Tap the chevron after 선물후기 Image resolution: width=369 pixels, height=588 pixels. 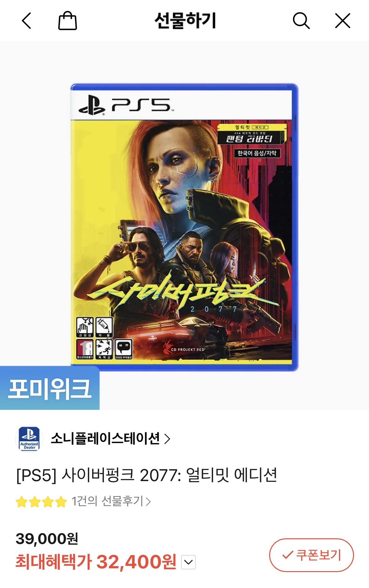[x=148, y=502]
